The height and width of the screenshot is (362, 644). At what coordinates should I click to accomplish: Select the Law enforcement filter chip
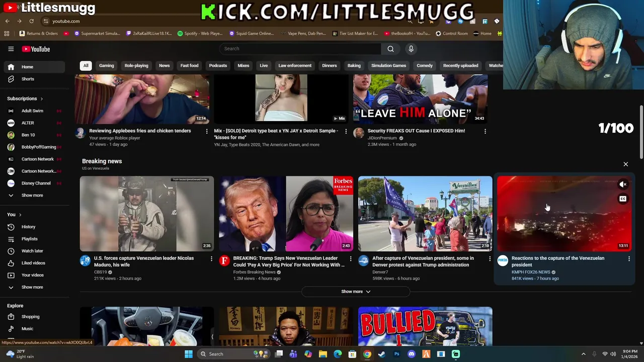[x=295, y=65]
